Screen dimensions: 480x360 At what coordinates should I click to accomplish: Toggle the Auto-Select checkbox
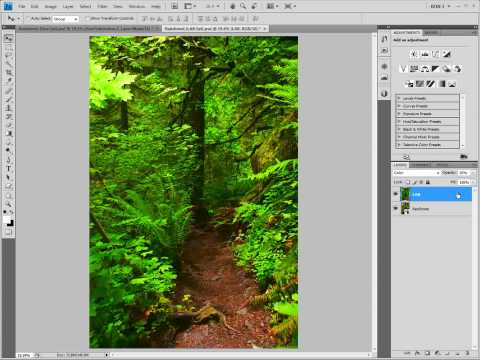(28, 19)
